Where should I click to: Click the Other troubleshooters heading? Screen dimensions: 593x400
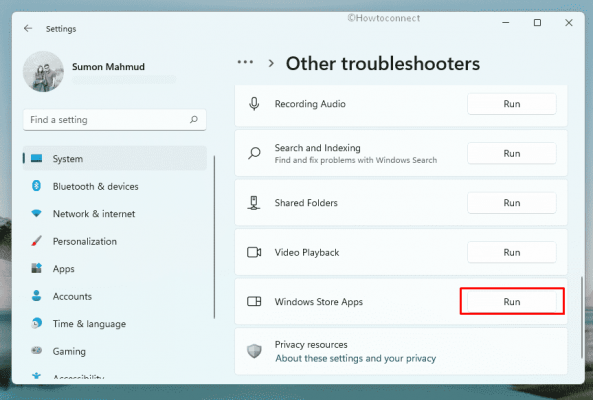pyautogui.click(x=383, y=64)
